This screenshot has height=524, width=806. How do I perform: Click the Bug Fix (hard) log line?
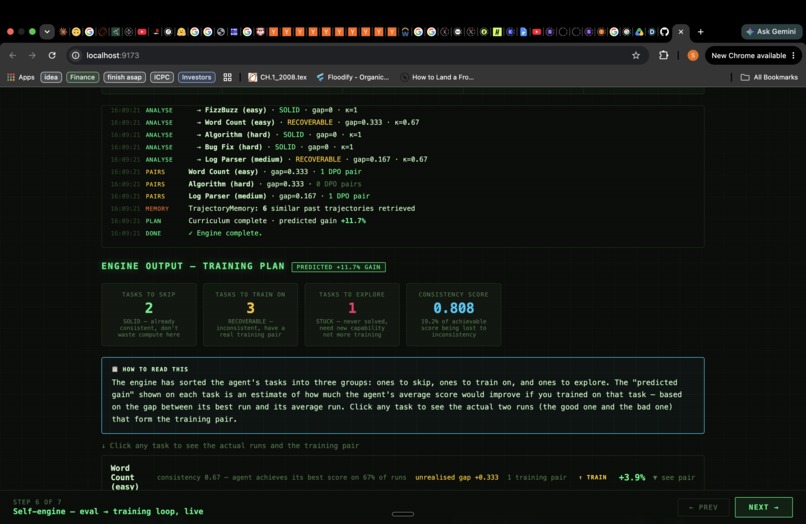(x=231, y=147)
